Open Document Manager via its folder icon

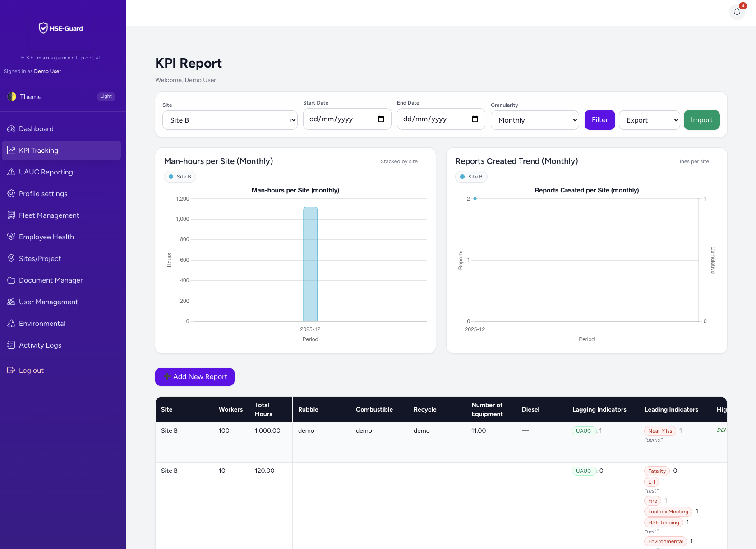11,280
